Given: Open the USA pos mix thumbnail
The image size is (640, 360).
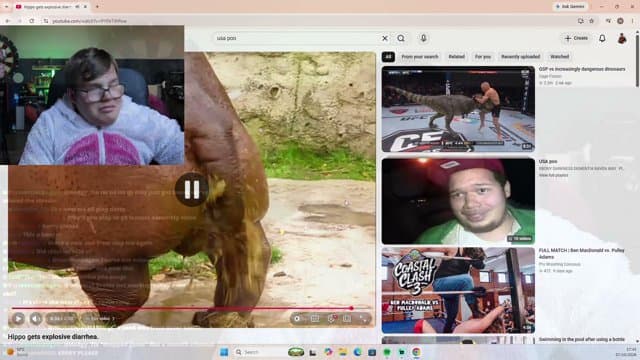Looking at the screenshot, I should tap(458, 201).
